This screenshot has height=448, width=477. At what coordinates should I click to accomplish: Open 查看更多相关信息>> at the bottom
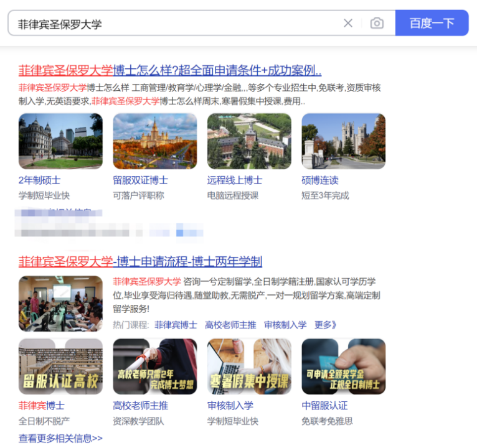pos(60,438)
